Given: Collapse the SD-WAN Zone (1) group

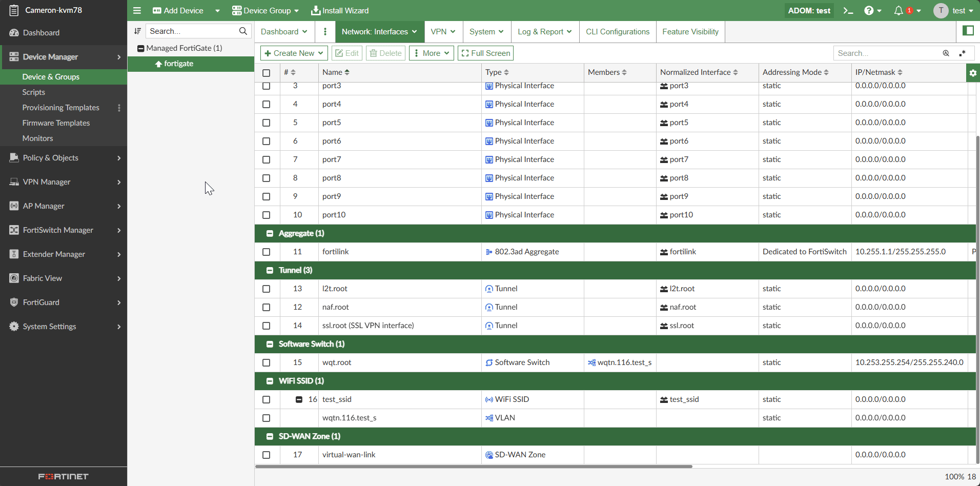Looking at the screenshot, I should [x=270, y=436].
